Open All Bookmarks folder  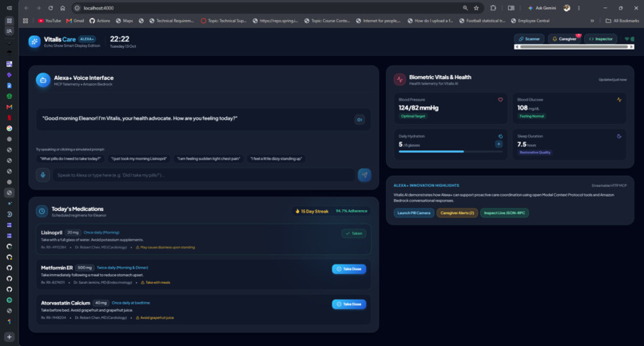coord(622,21)
